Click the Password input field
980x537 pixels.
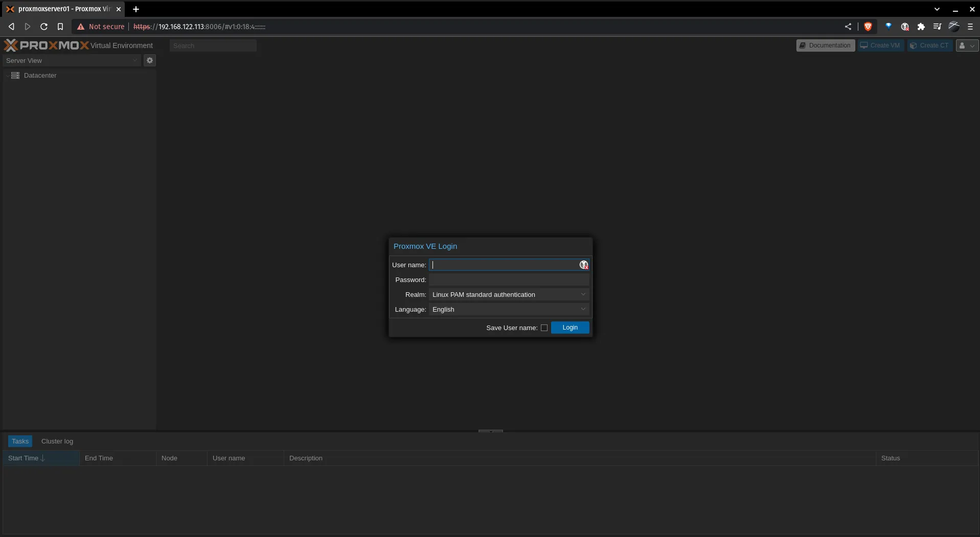click(509, 280)
